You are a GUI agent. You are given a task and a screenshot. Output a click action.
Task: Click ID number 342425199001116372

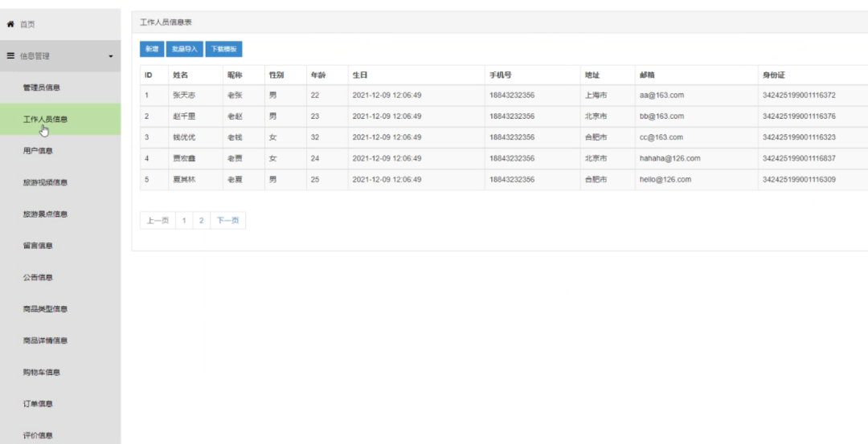799,95
